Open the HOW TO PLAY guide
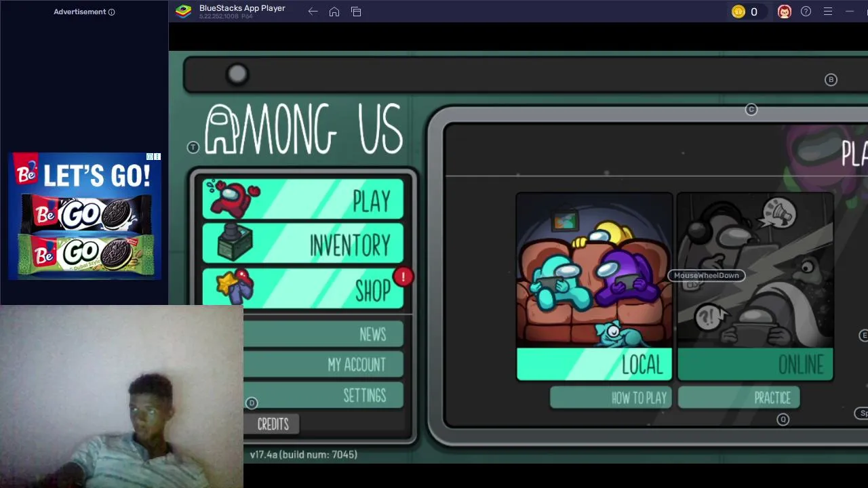The image size is (868, 488). [611, 398]
